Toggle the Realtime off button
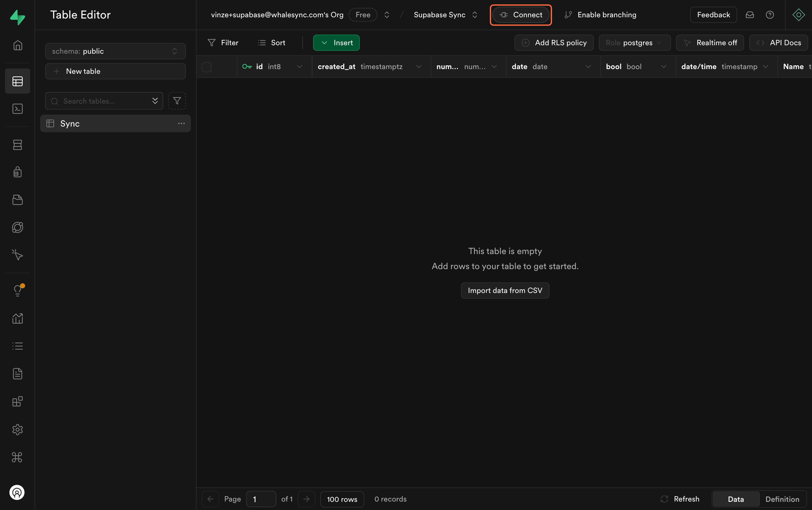Image resolution: width=812 pixels, height=510 pixels. point(710,43)
